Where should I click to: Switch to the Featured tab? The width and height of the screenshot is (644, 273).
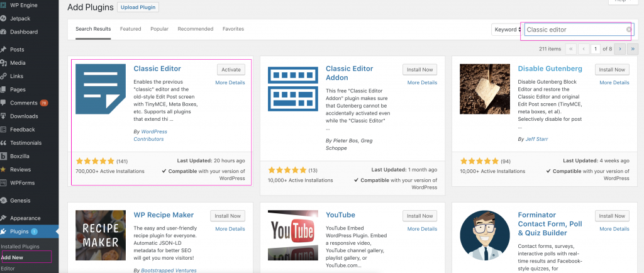(131, 29)
